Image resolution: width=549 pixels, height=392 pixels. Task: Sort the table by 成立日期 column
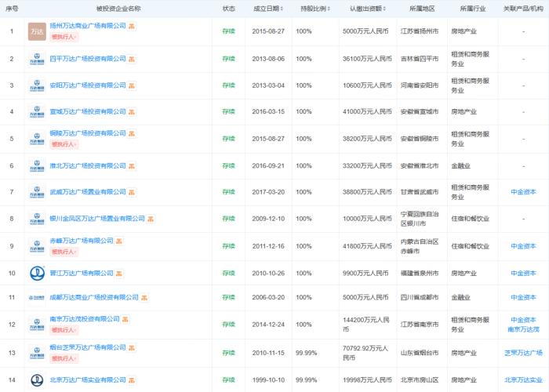pyautogui.click(x=269, y=9)
